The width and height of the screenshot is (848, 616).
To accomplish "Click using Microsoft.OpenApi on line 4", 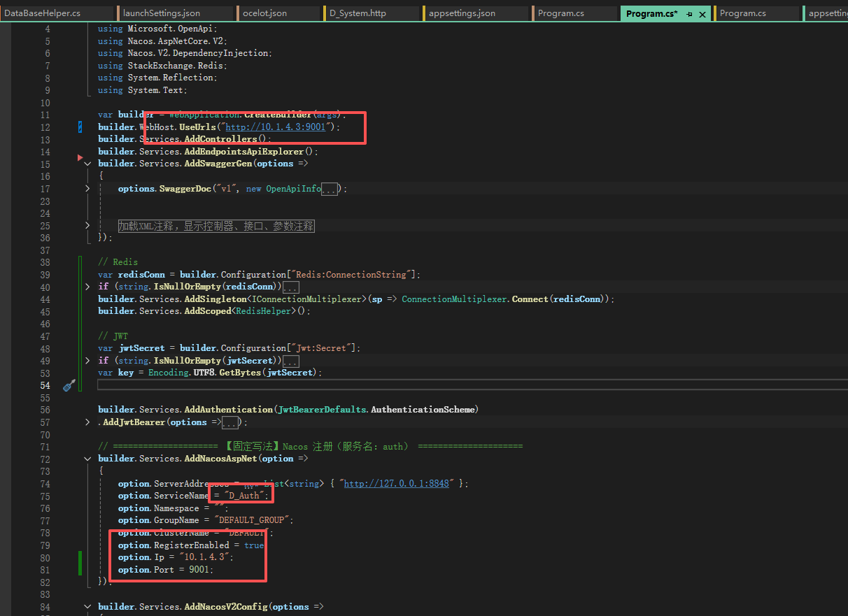I will click(157, 29).
